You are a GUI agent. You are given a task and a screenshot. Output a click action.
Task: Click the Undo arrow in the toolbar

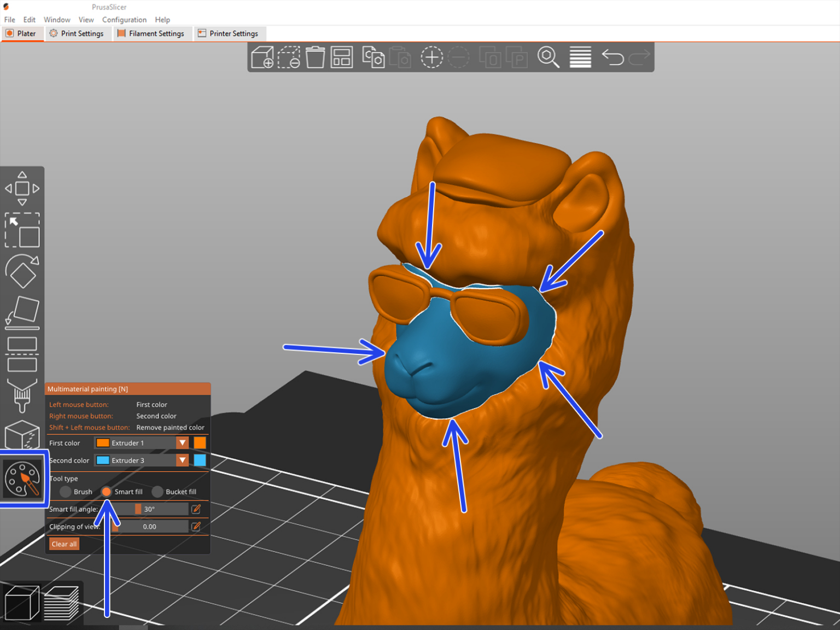(612, 57)
